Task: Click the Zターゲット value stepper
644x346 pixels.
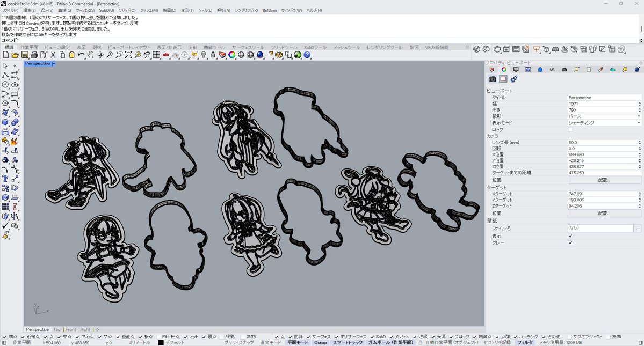Action: pyautogui.click(x=640, y=206)
